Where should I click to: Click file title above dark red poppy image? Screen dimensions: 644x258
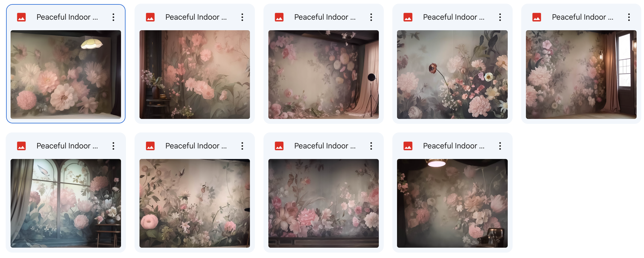coord(454,17)
